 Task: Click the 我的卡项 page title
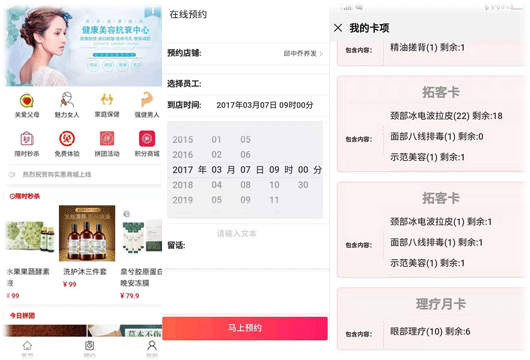pyautogui.click(x=369, y=28)
